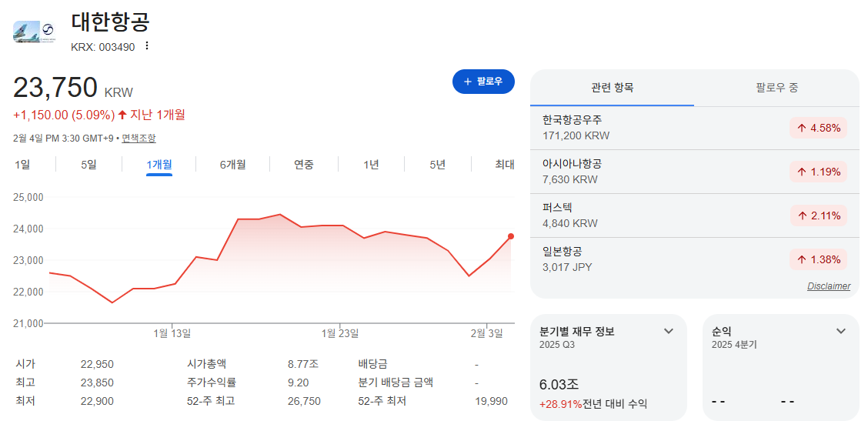Expand the 순익 dropdown chevron
Screen dimensions: 868x431
pos(841,331)
